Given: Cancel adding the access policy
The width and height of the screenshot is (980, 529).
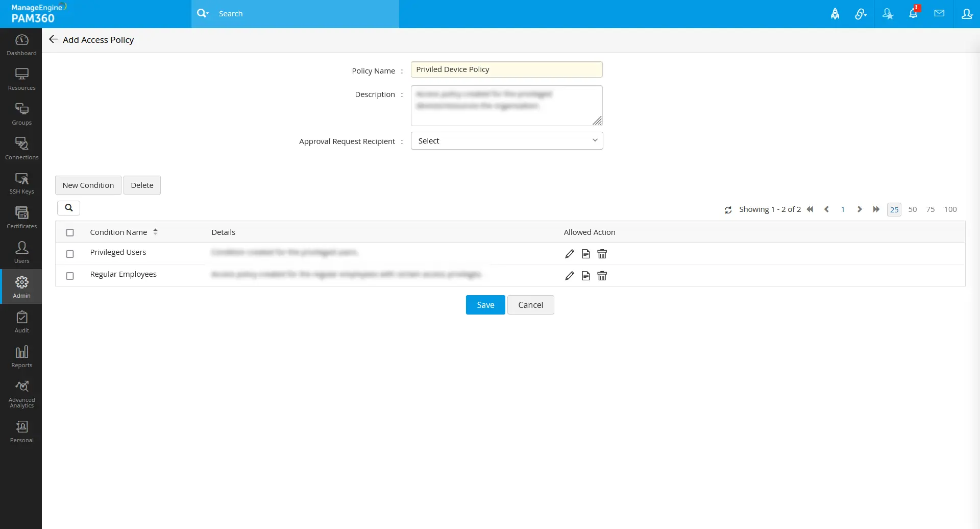Looking at the screenshot, I should tap(531, 305).
